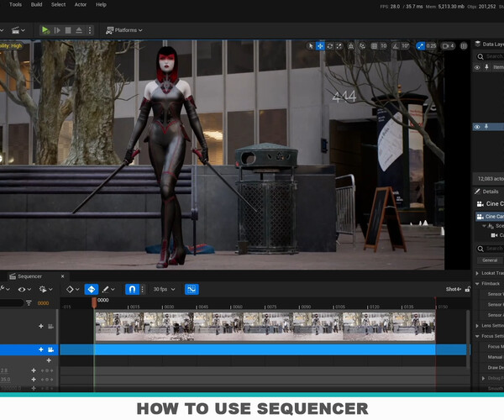Image resolution: width=504 pixels, height=420 pixels.
Task: Open the cinematics clapperboard dropdown
Action: tap(18, 30)
